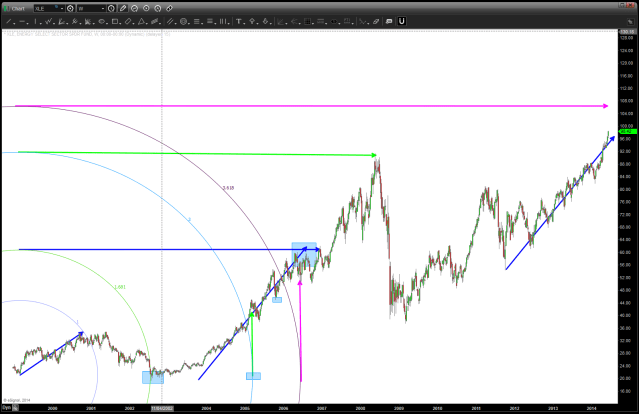The height and width of the screenshot is (414, 639).
Task: Select the triangle drawing tool
Action: coord(141,21)
